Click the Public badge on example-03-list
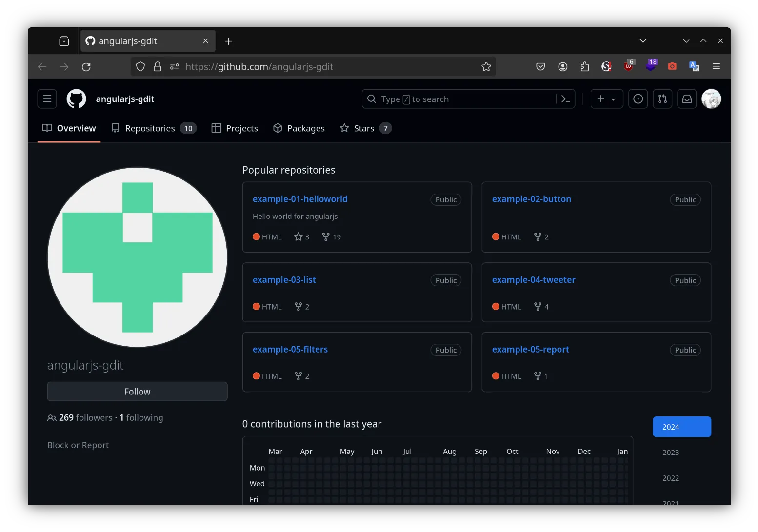The height and width of the screenshot is (532, 758). pos(446,280)
